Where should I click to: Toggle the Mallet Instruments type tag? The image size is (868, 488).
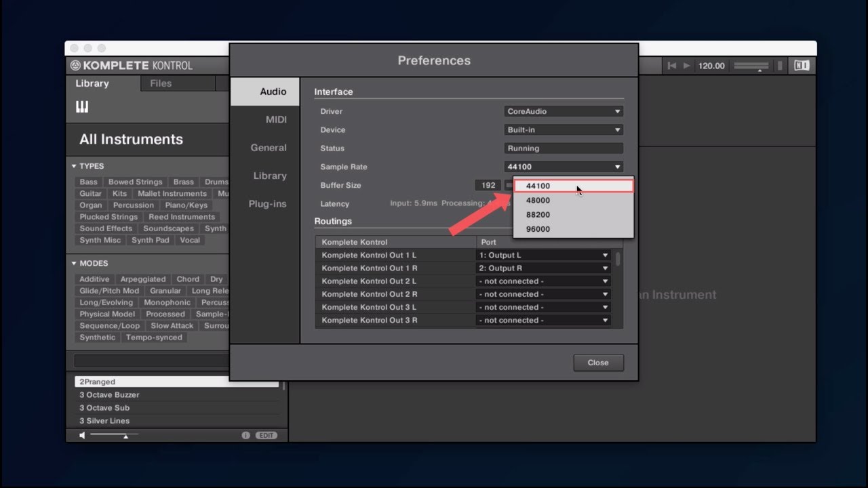(x=172, y=194)
